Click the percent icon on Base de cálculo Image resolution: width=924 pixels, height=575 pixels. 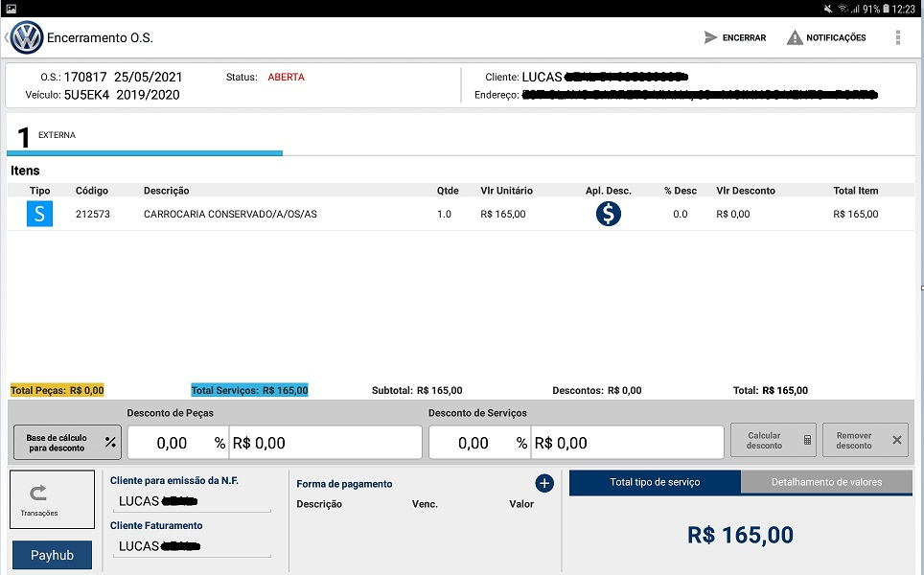[110, 443]
